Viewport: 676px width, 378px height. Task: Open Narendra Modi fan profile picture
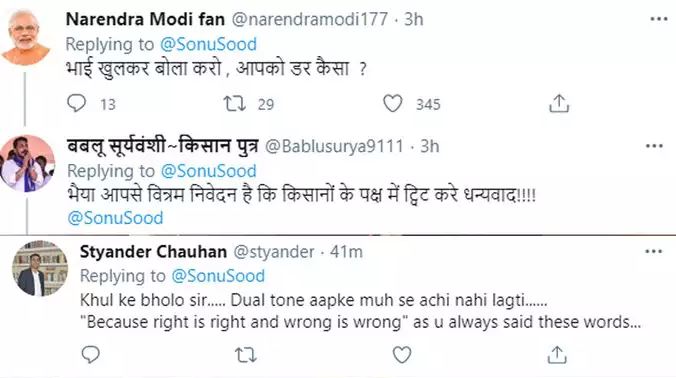[25, 37]
